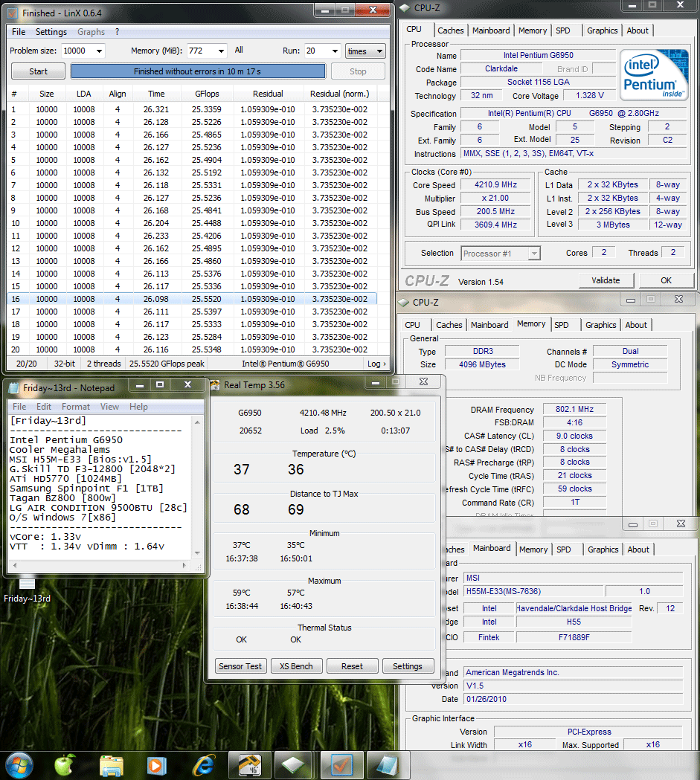Screen dimensions: 700x780
Task: Open Internet Explorer from the taskbar
Action: [x=203, y=764]
